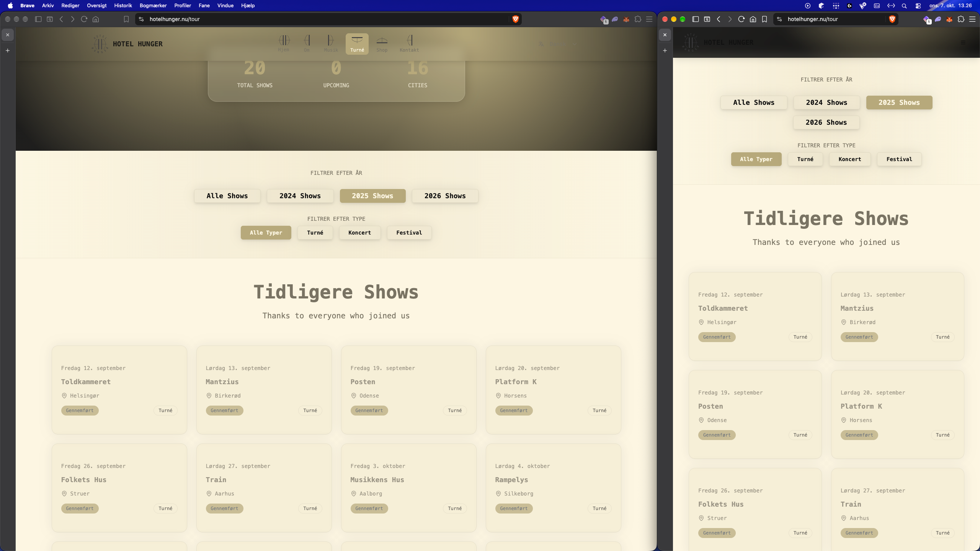The image size is (980, 551).
Task: Open Shop icon in site navigation
Action: [x=382, y=44]
